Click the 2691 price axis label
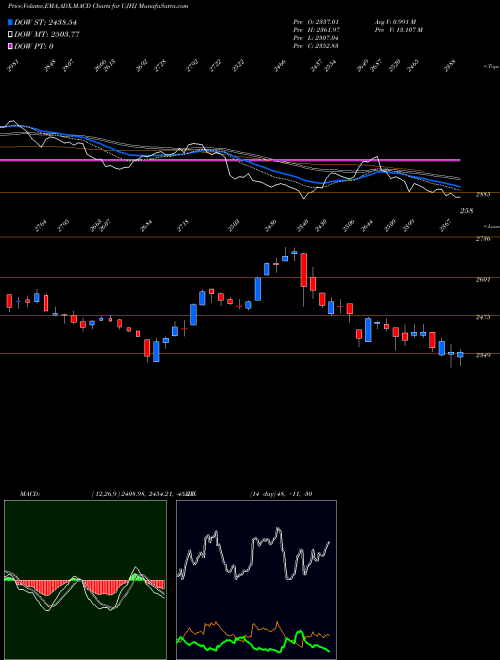The width and height of the screenshot is (500, 660). (x=483, y=279)
